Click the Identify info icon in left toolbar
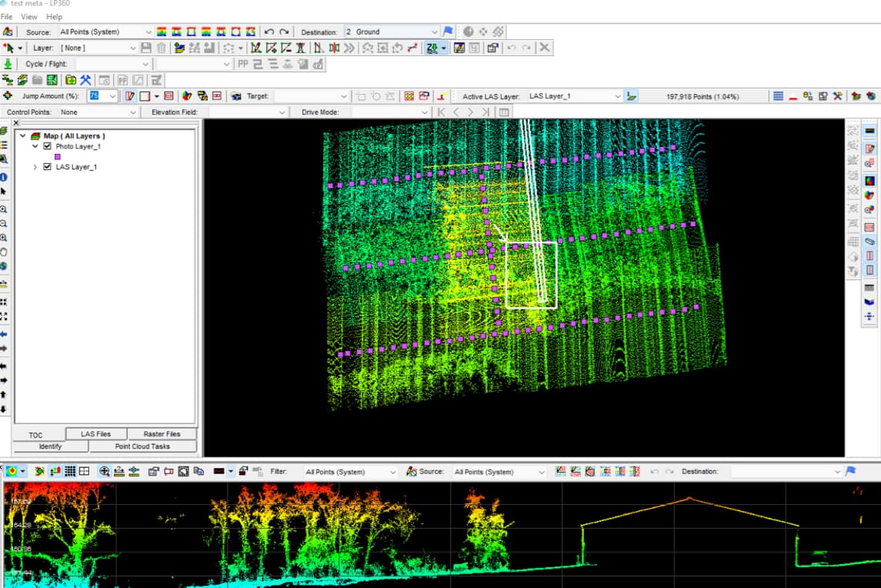Image resolution: width=881 pixels, height=588 pixels. (x=4, y=177)
